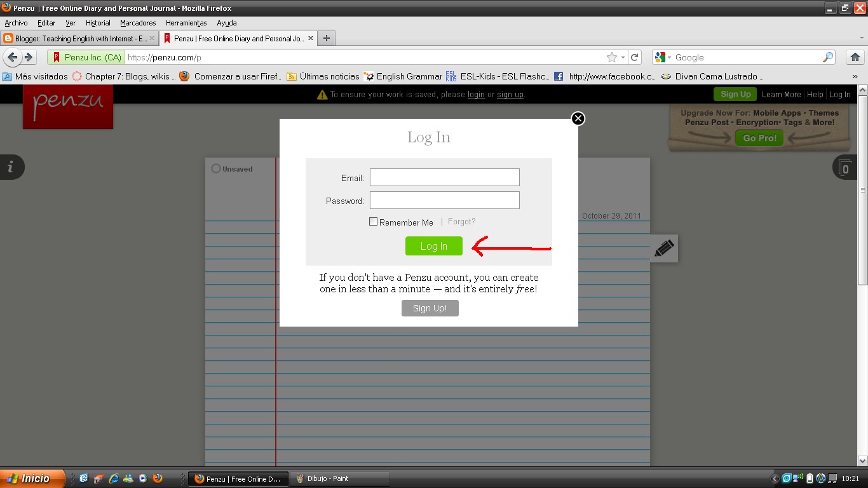Click the Go Pro! button

coord(760,138)
